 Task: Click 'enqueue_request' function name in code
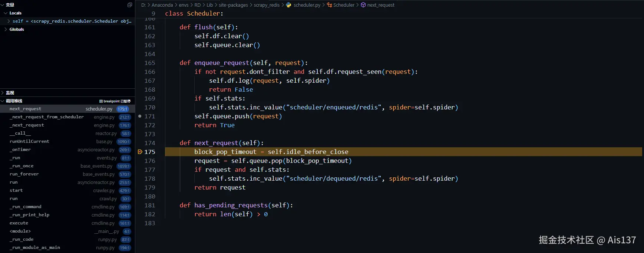[x=222, y=63]
